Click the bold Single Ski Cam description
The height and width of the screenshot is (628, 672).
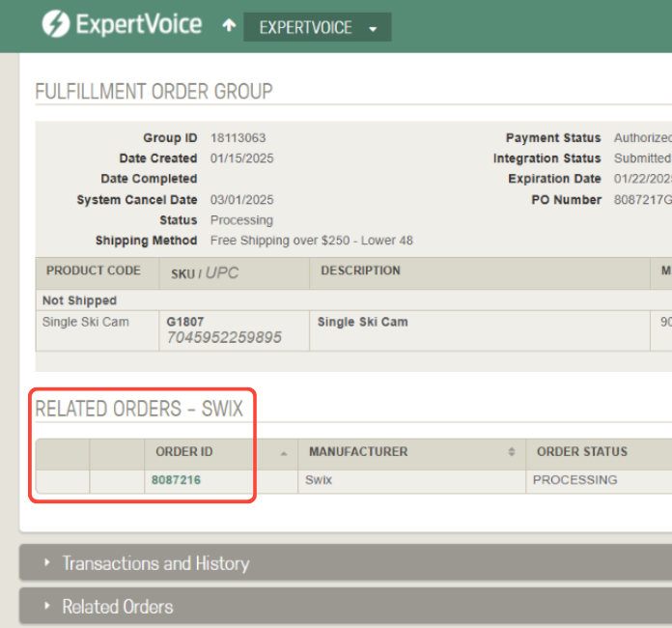363,322
